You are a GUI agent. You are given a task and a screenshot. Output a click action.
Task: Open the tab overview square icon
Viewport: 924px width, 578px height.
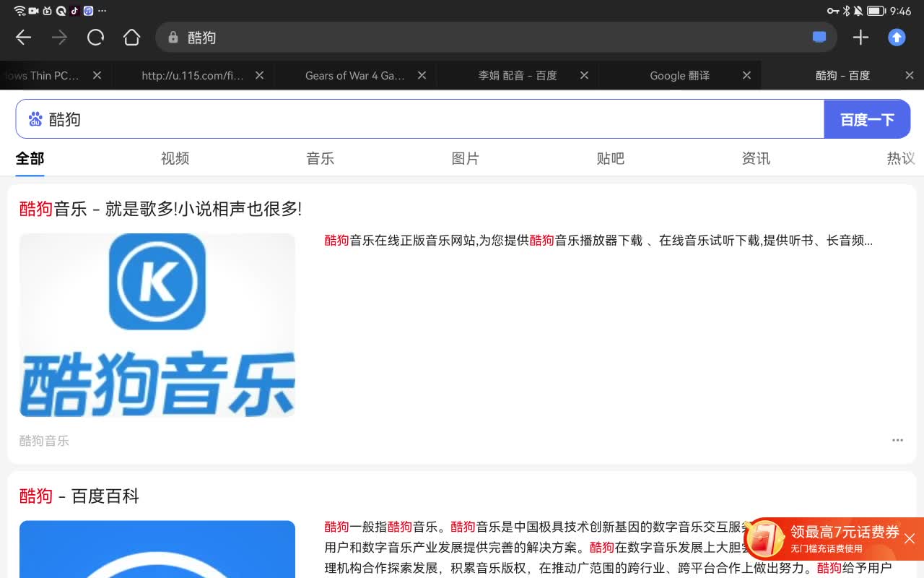click(819, 37)
